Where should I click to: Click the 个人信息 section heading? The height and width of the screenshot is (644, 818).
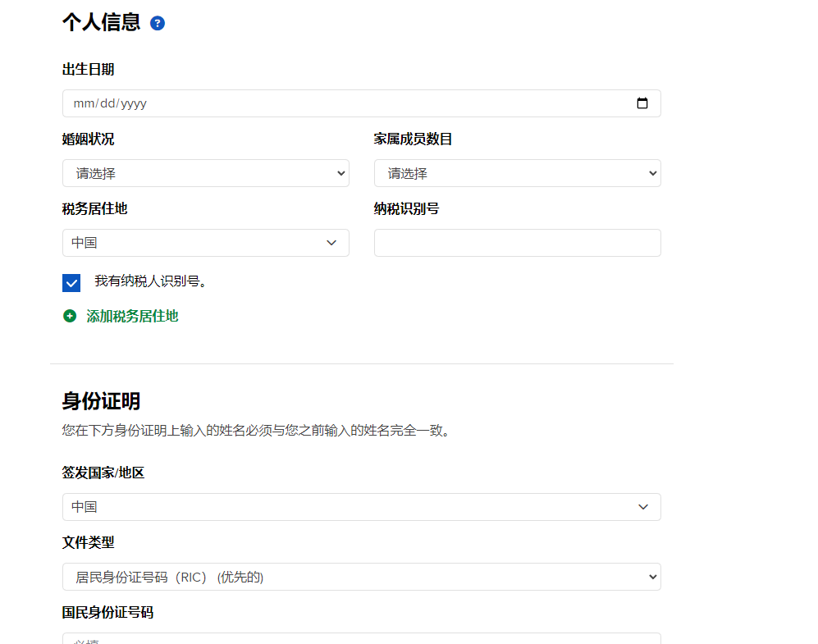[101, 22]
